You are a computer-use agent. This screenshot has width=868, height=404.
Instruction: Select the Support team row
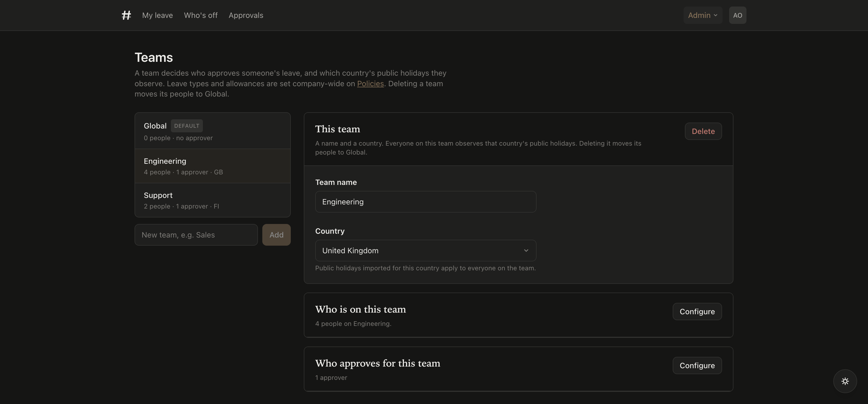point(213,200)
